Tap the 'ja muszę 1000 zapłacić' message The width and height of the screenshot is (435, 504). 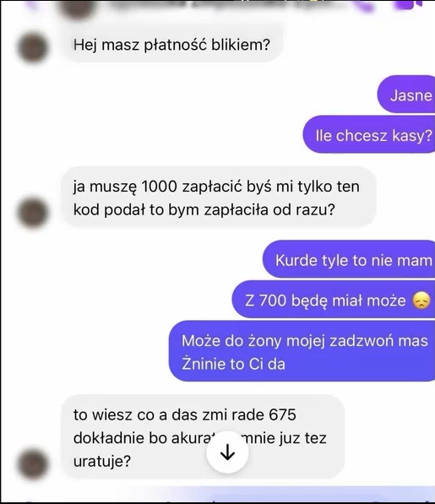click(x=219, y=198)
